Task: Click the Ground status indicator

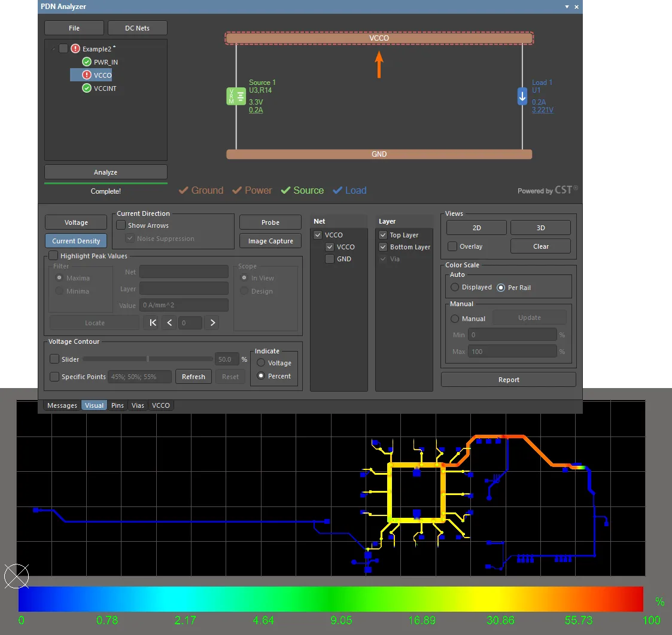Action: (201, 190)
